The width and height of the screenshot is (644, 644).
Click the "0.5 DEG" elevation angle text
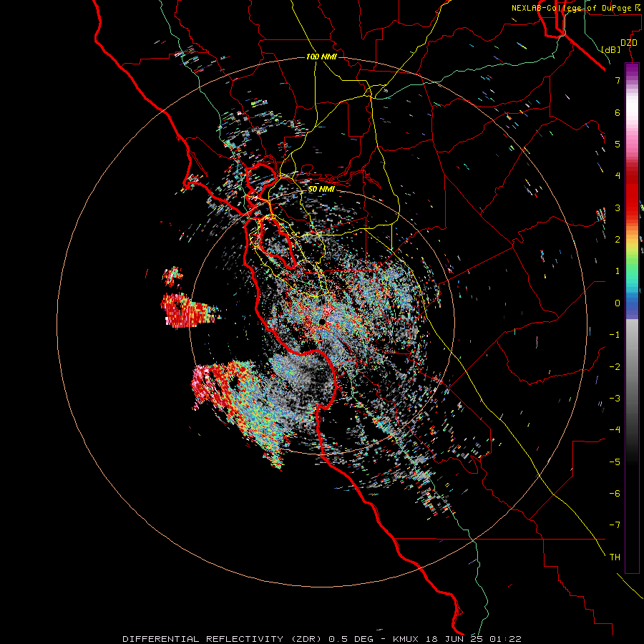point(351,639)
